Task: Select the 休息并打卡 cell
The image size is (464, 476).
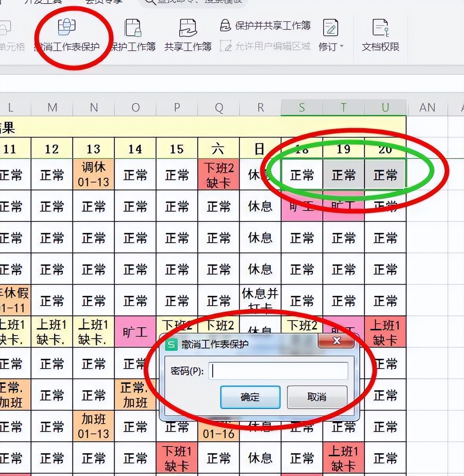Action: pyautogui.click(x=260, y=300)
